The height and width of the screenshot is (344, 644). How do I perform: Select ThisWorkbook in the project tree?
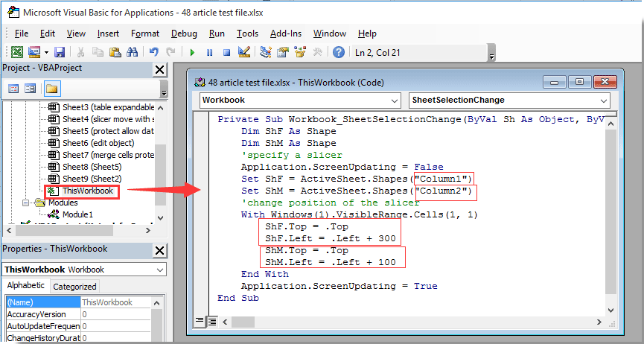click(87, 191)
